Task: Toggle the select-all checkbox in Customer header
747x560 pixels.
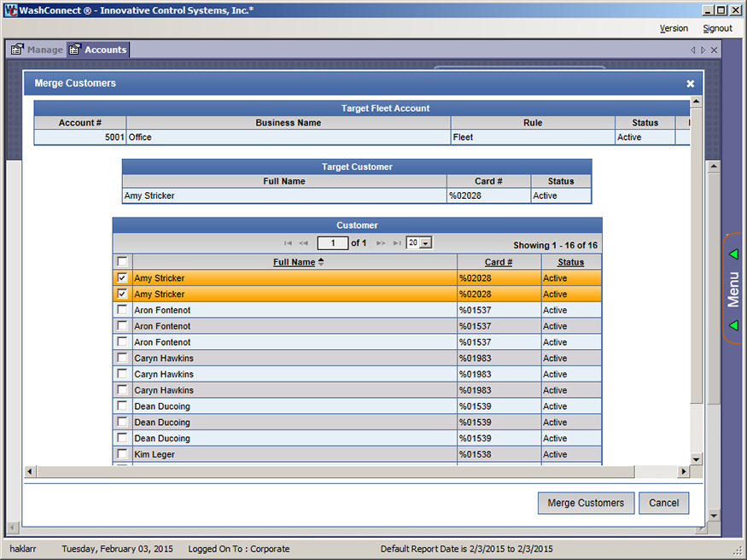Action: coord(122,262)
